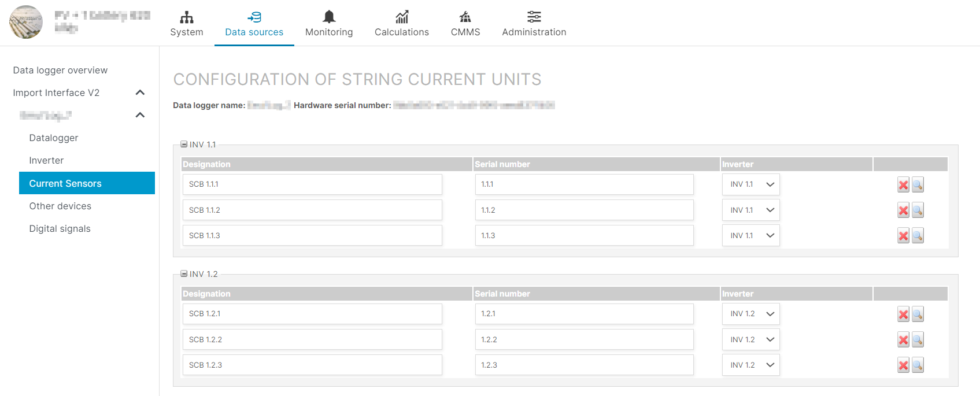Delete SCB 1.1.2 with red X
Image resolution: width=980 pixels, height=396 pixels.
click(903, 210)
